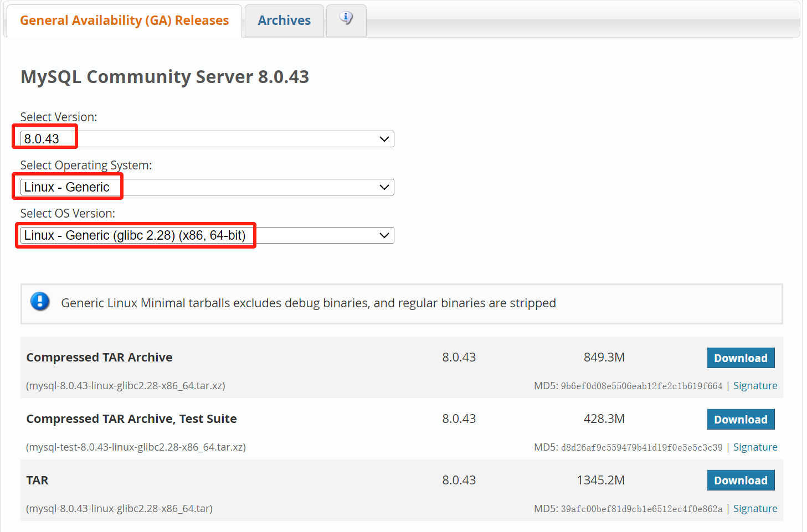The image size is (807, 532).
Task: Switch to General Availability (GA) Releases tab
Action: coord(125,20)
